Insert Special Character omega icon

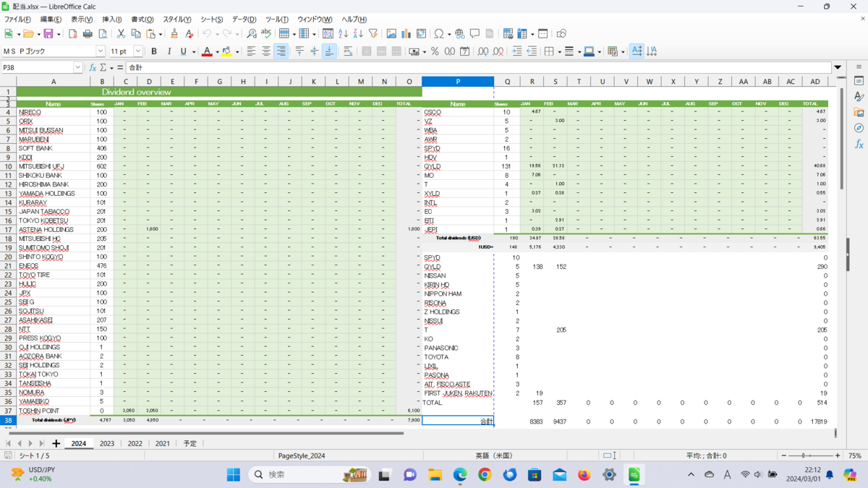tap(438, 33)
